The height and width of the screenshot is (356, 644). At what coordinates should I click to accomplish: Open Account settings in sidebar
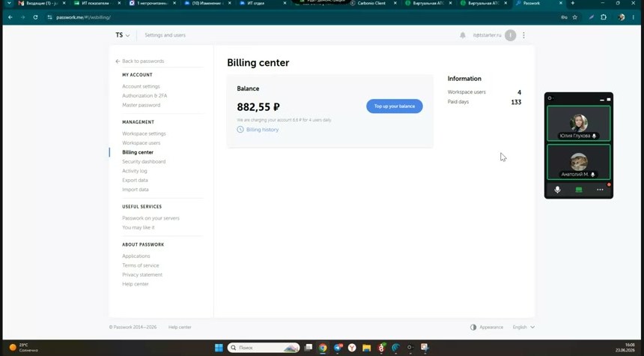click(141, 86)
